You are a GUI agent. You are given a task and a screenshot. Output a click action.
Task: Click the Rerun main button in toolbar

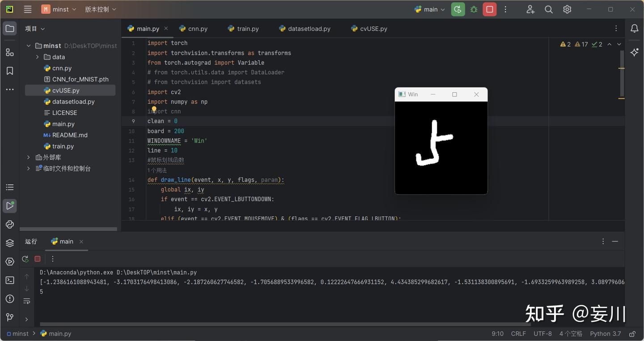(x=458, y=9)
